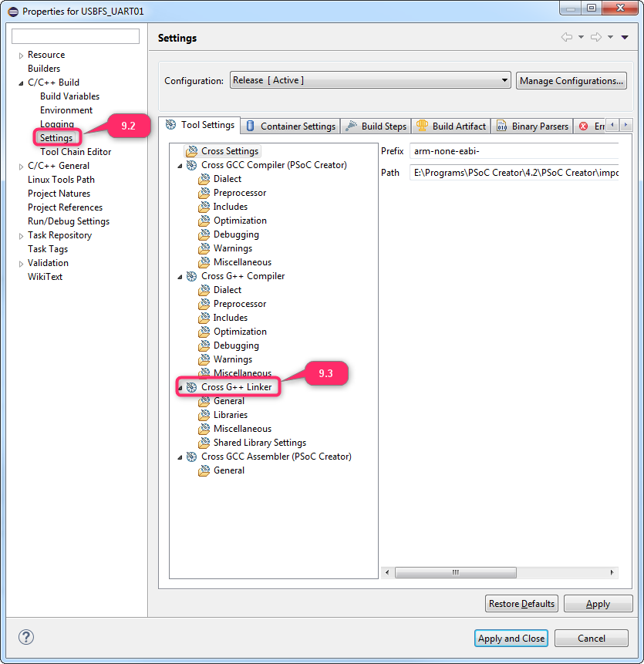The image size is (644, 664).
Task: Switch to the Build Steps tab
Action: click(x=376, y=126)
